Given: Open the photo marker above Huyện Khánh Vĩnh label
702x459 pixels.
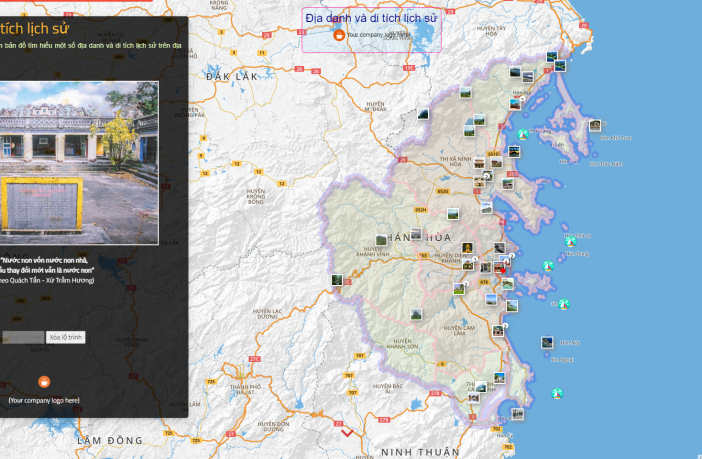Looking at the screenshot, I should [x=381, y=240].
